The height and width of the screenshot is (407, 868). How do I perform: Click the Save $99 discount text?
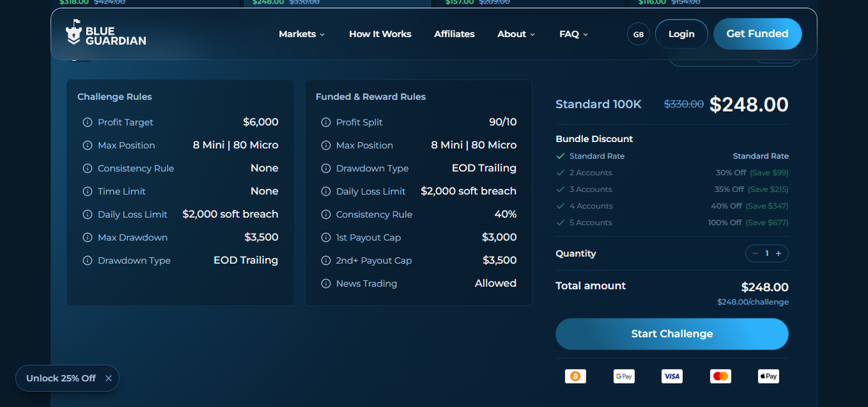[x=767, y=173]
